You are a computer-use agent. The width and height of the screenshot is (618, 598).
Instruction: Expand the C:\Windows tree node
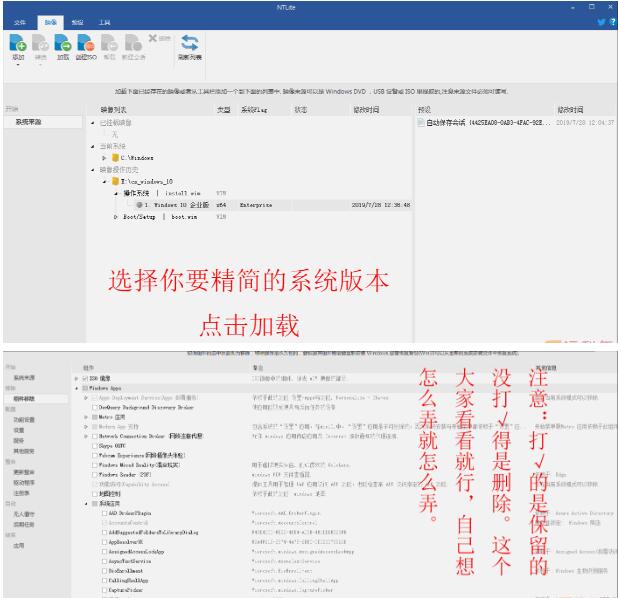click(104, 158)
